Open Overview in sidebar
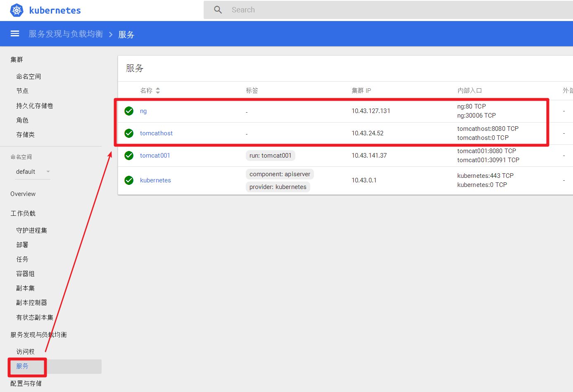This screenshot has height=392, width=573. click(23, 194)
